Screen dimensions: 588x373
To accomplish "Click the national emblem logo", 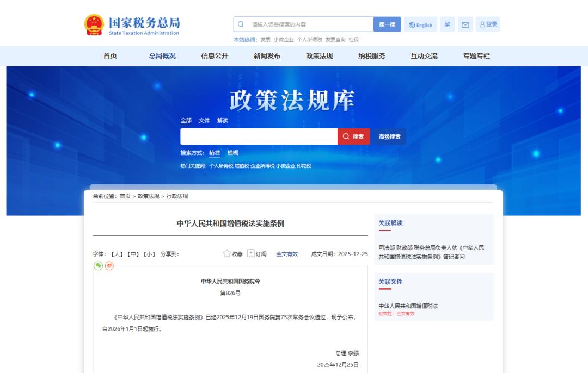I will [x=94, y=23].
